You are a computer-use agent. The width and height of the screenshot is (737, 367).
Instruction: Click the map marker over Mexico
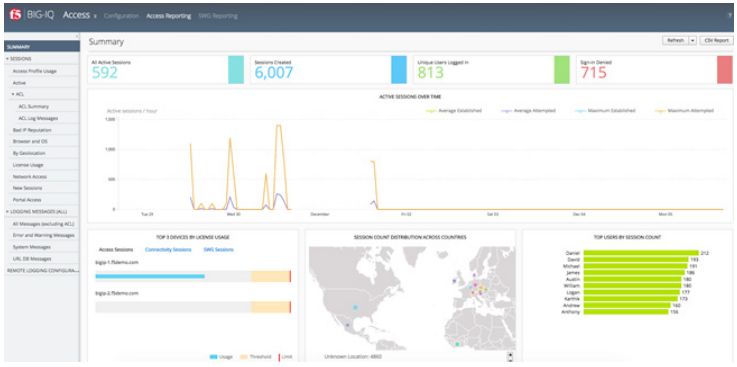(x=348, y=325)
